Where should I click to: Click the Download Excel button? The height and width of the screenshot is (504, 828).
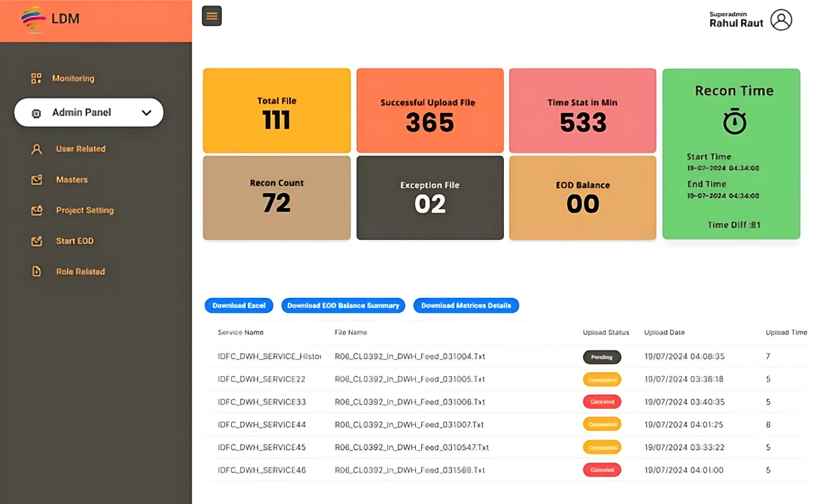coord(239,305)
